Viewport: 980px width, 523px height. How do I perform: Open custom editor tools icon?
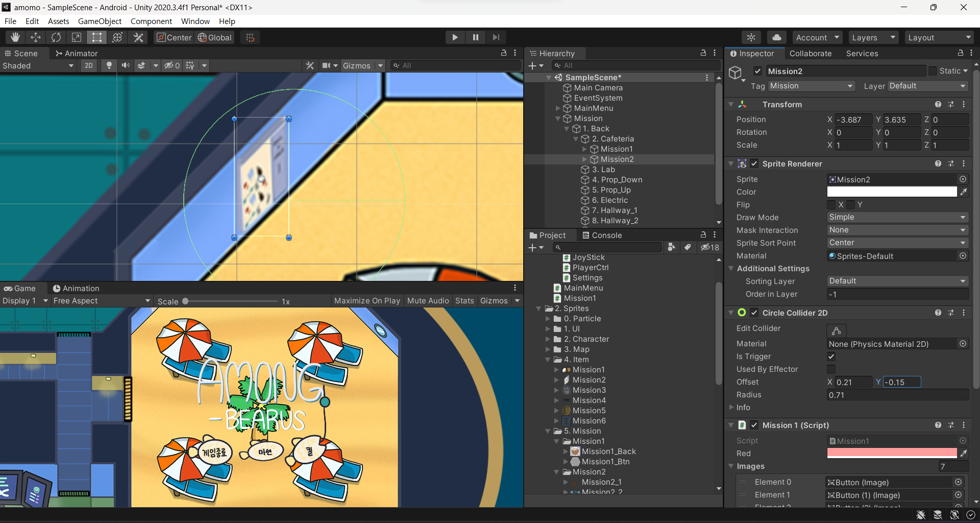pos(138,37)
